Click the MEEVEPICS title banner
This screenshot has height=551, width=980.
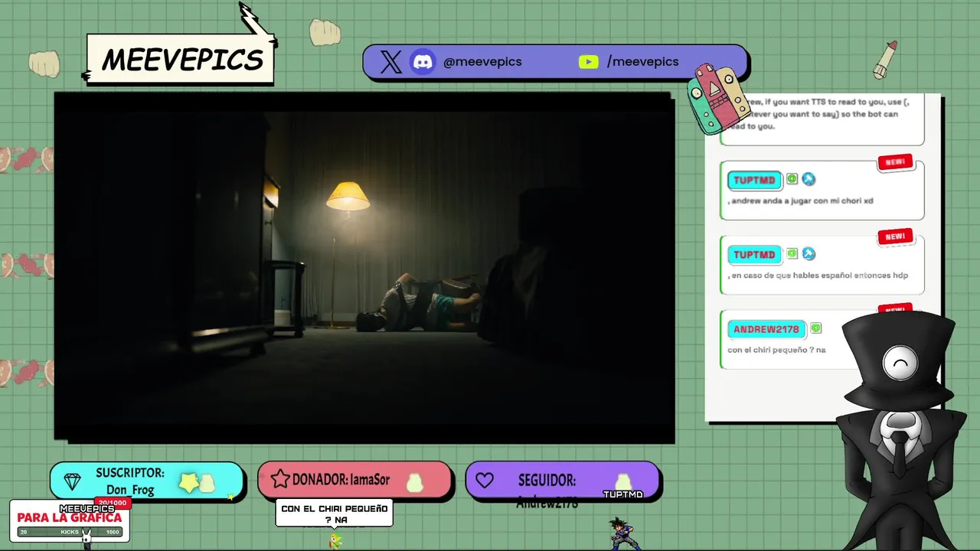pyautogui.click(x=181, y=59)
